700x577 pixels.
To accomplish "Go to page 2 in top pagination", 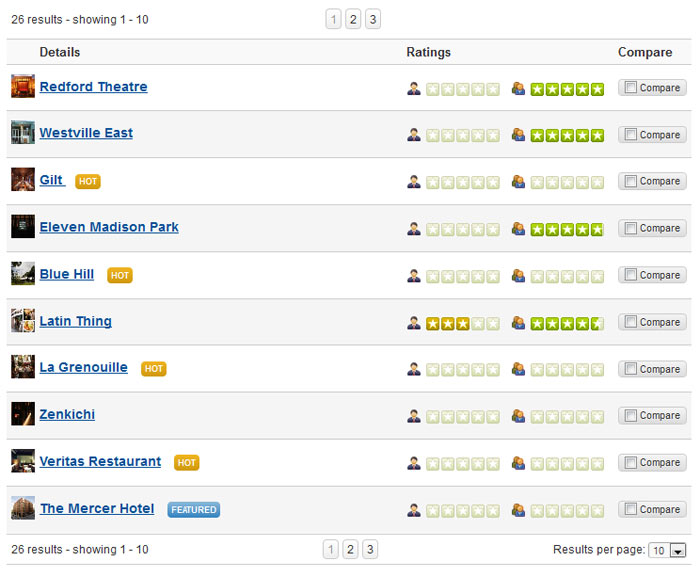I will click(353, 19).
